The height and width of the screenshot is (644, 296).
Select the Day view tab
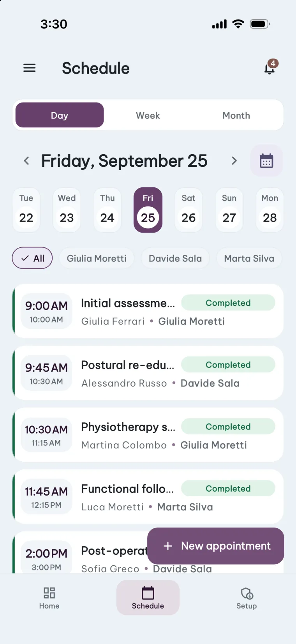click(60, 115)
